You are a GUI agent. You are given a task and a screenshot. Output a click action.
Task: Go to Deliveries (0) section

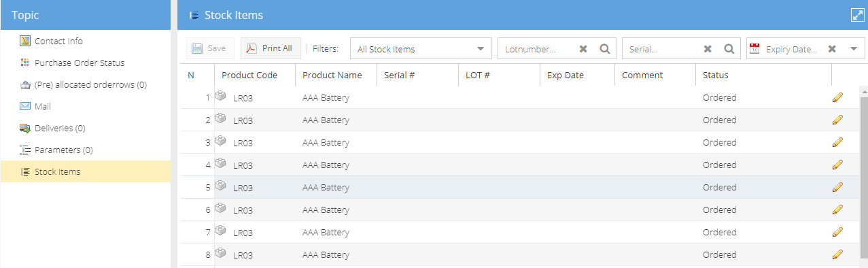coord(60,128)
